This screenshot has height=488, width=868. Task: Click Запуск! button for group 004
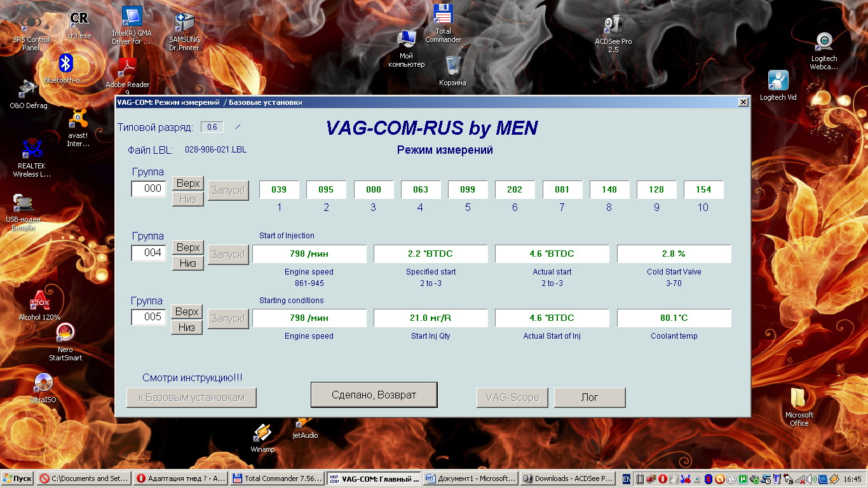[x=228, y=255]
